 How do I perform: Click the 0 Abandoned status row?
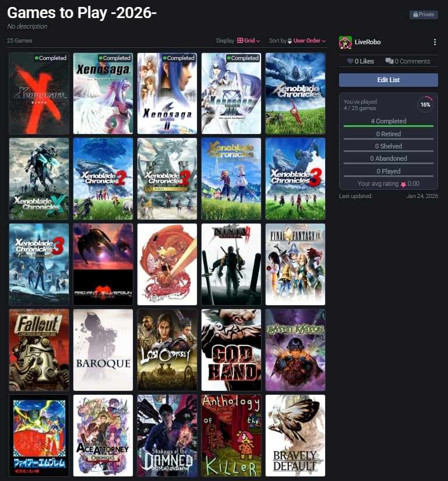click(x=388, y=159)
